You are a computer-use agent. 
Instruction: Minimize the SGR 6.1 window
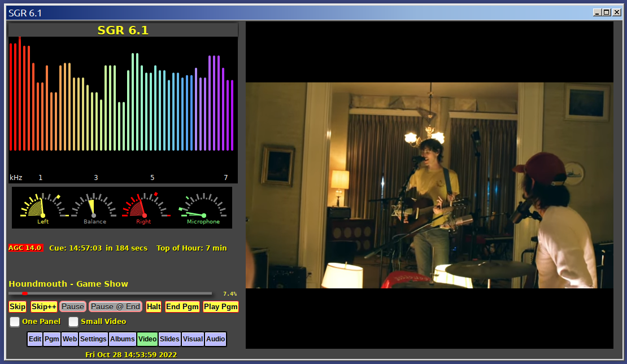pos(597,12)
